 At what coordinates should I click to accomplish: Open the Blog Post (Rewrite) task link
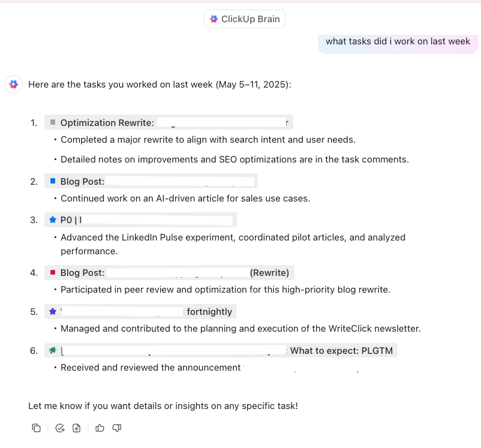(x=169, y=272)
